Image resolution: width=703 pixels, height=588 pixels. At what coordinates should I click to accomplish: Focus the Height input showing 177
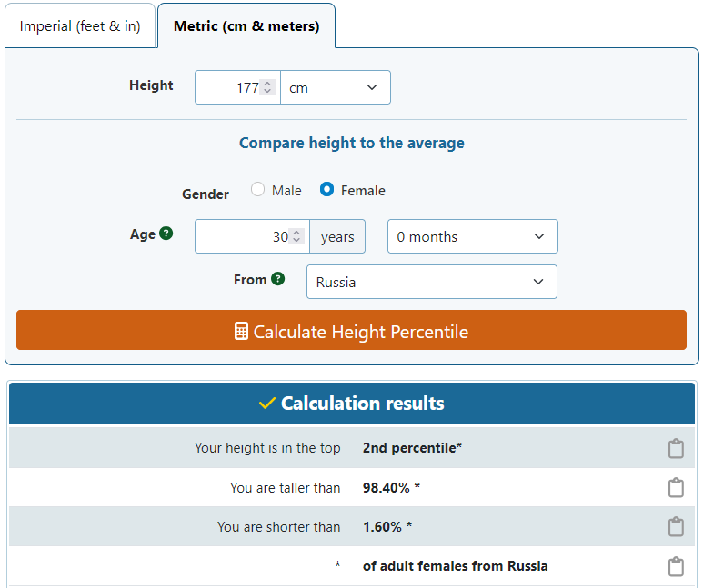[237, 87]
